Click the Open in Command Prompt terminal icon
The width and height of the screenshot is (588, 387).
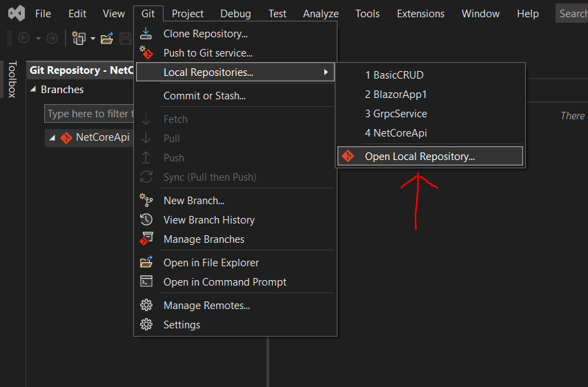click(x=146, y=281)
